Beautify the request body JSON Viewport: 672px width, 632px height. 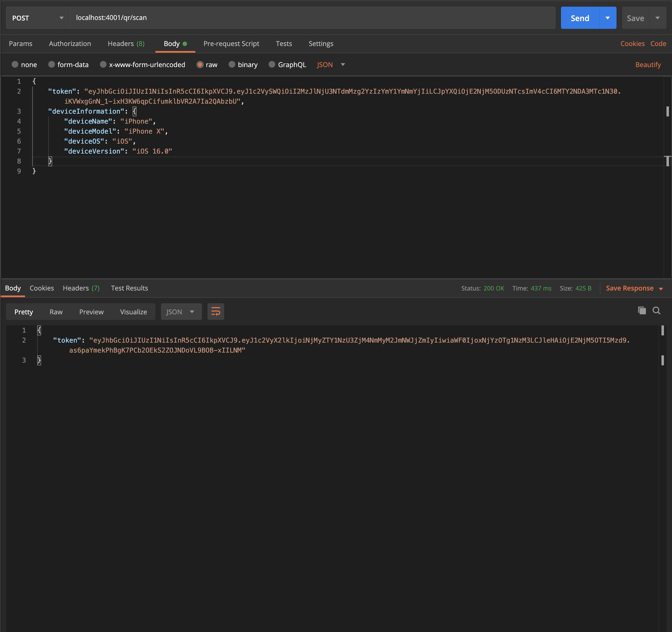click(648, 65)
